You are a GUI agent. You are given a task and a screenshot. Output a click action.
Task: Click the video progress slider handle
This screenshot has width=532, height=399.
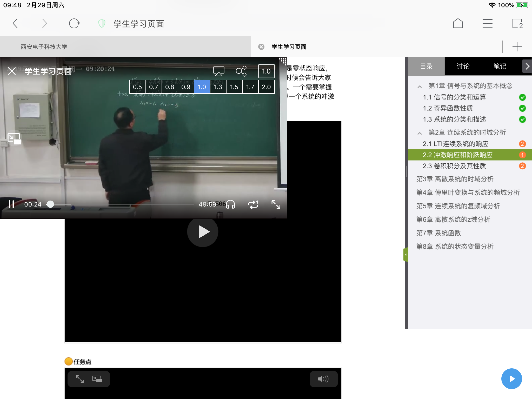[50, 204]
